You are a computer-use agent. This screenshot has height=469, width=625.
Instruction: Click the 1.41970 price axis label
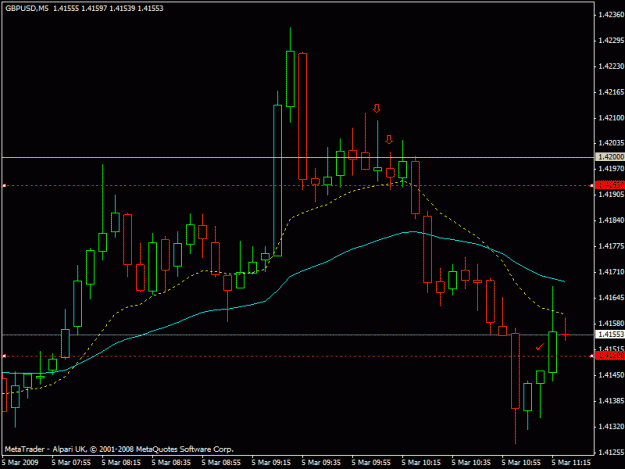click(x=611, y=169)
